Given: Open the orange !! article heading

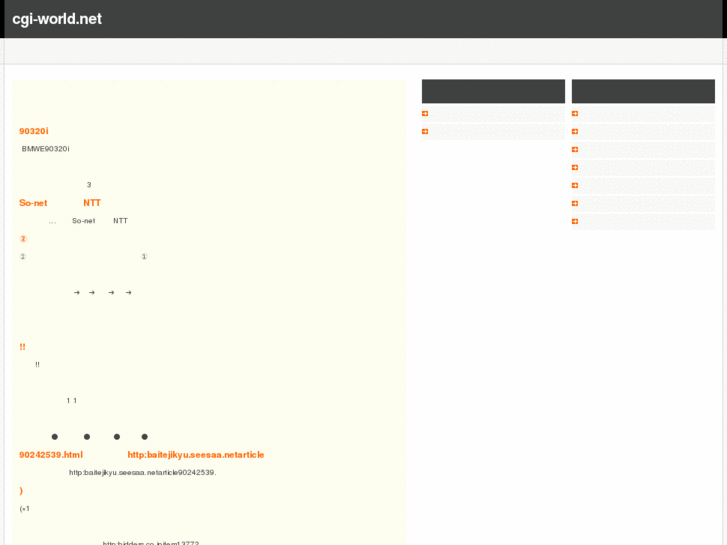Looking at the screenshot, I should point(22,347).
